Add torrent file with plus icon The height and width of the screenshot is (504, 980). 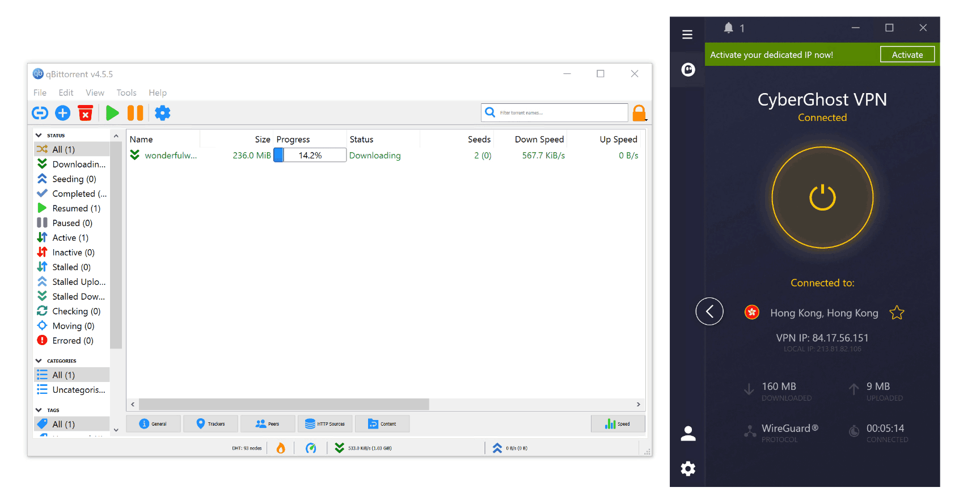(x=63, y=113)
